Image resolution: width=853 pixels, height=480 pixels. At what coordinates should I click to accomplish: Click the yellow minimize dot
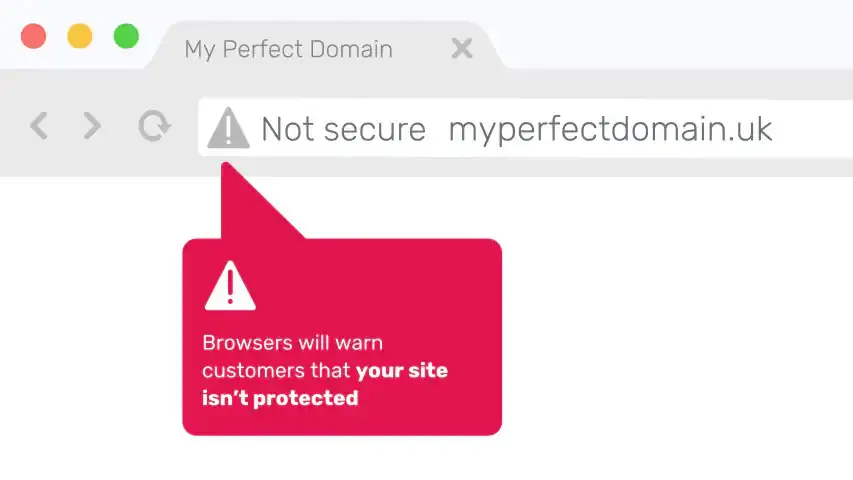pyautogui.click(x=79, y=36)
